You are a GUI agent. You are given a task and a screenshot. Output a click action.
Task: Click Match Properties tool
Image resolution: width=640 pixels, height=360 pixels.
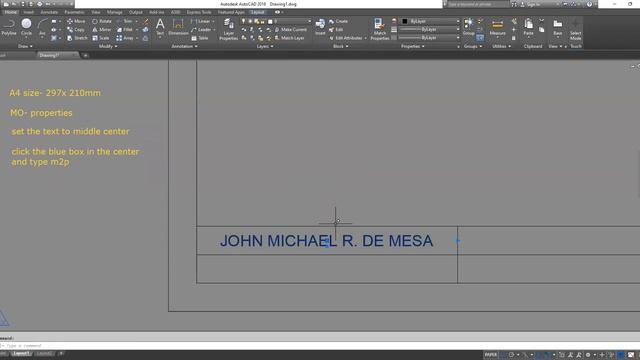(380, 29)
